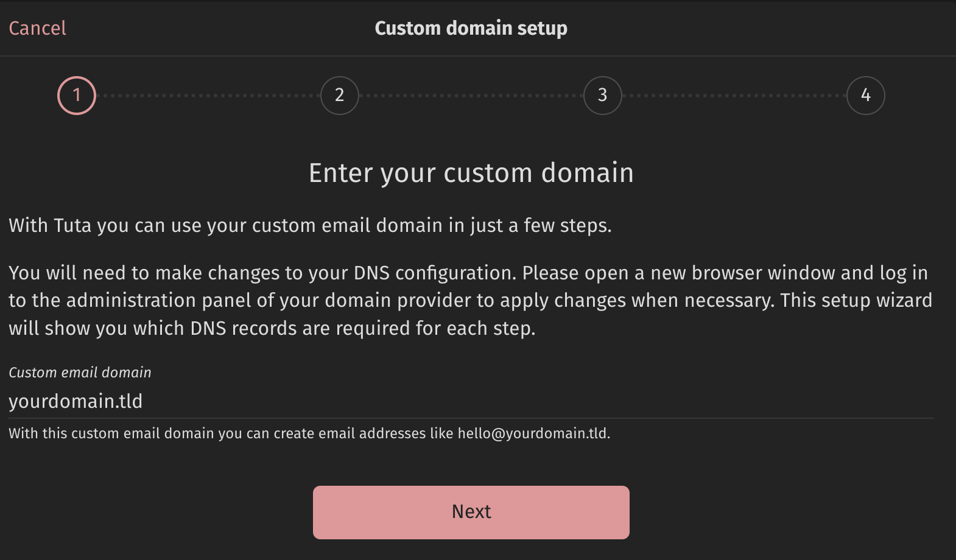956x560 pixels.
Task: Select step 1 circle in wizard
Action: click(x=77, y=96)
